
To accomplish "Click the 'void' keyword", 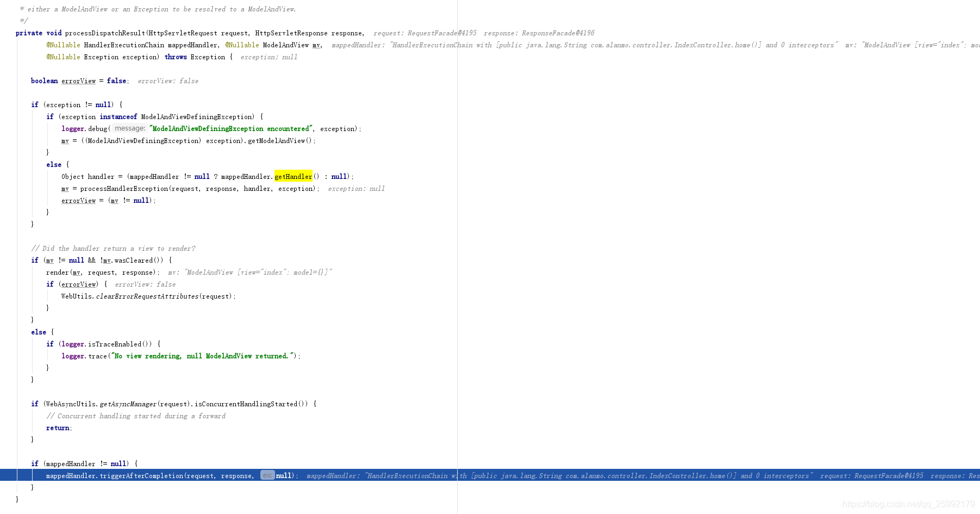I will 54,33.
